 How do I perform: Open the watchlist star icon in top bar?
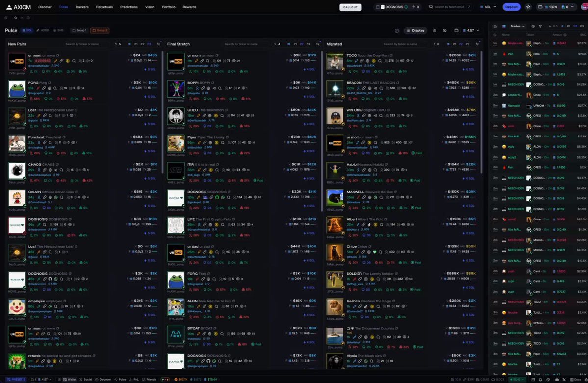pos(528,7)
